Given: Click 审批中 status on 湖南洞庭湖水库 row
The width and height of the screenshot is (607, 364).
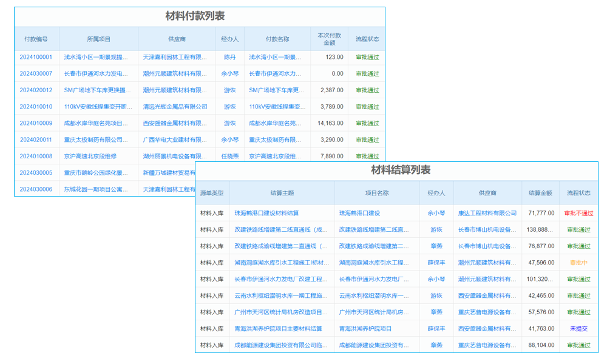Looking at the screenshot, I should point(579,262).
